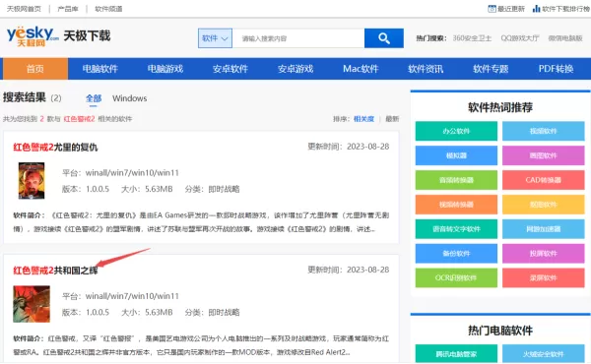Screen dimensions: 591x364
Task: Click the 视频转换器 hot word button
Action: point(456,205)
